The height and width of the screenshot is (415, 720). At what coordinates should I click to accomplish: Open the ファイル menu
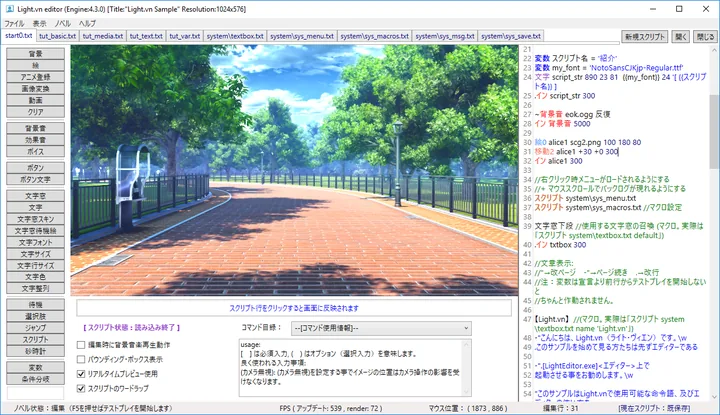click(x=14, y=23)
